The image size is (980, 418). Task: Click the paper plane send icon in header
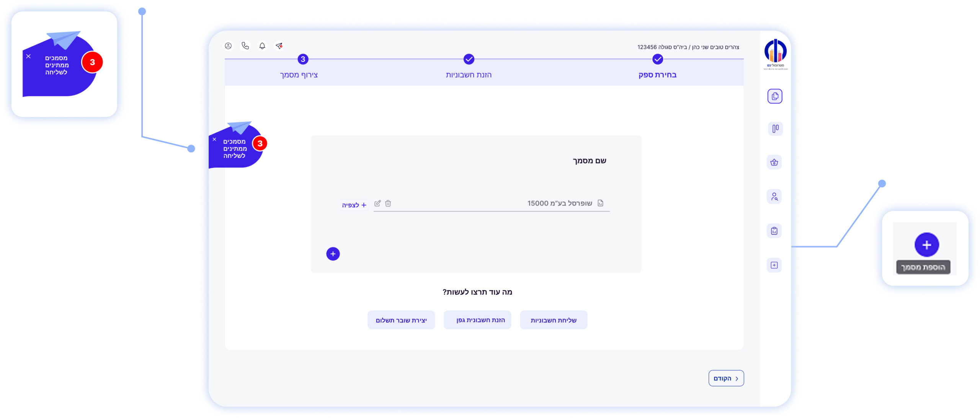click(279, 46)
